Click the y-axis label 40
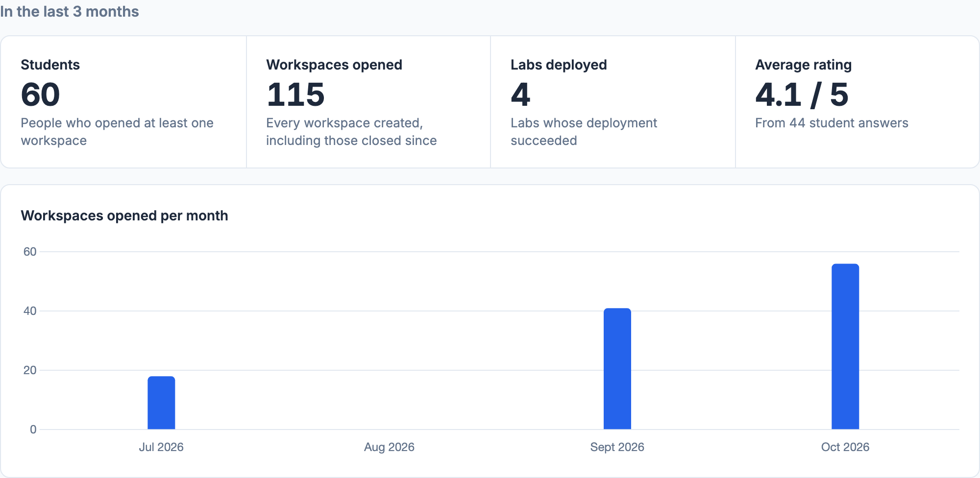980x478 pixels. point(30,311)
